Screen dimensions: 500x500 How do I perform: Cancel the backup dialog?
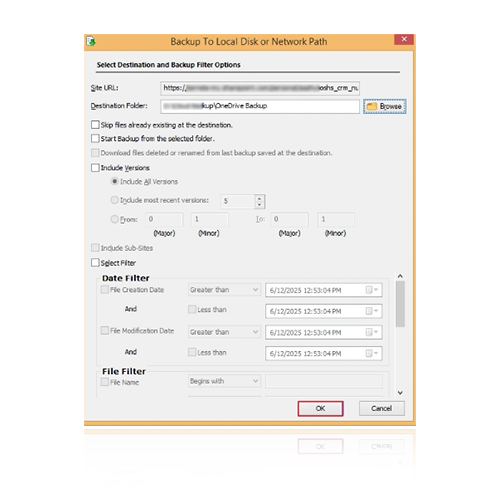point(382,408)
